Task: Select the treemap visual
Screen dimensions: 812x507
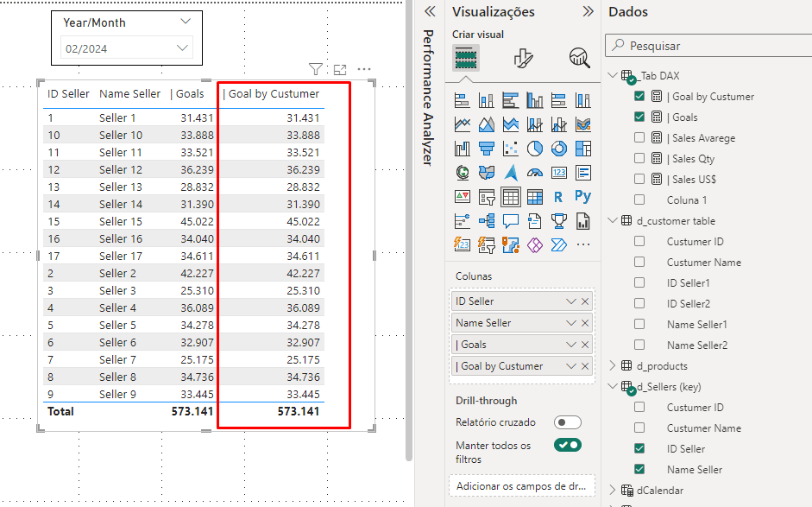Action: click(583, 149)
